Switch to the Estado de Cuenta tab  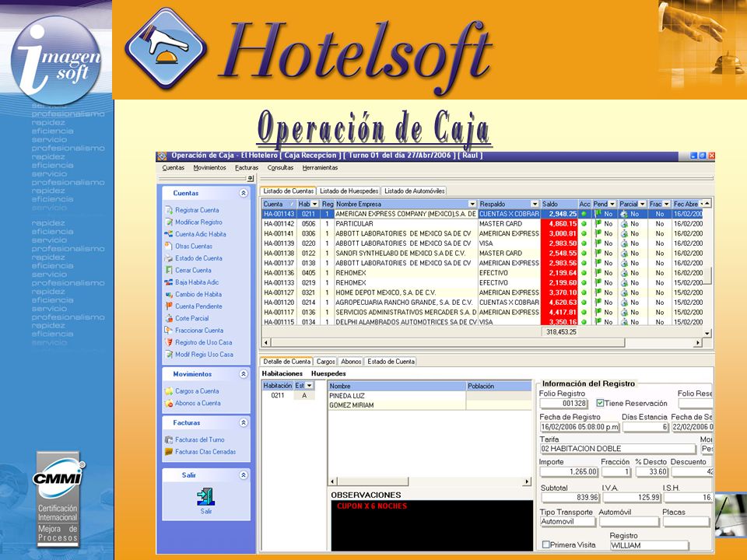tap(391, 362)
